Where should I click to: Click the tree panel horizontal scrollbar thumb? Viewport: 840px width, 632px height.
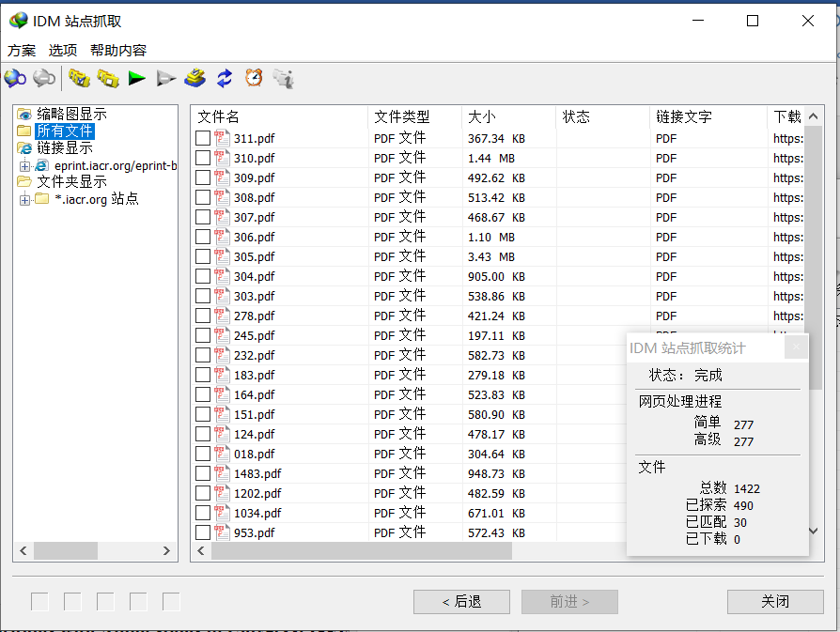pyautogui.click(x=66, y=550)
